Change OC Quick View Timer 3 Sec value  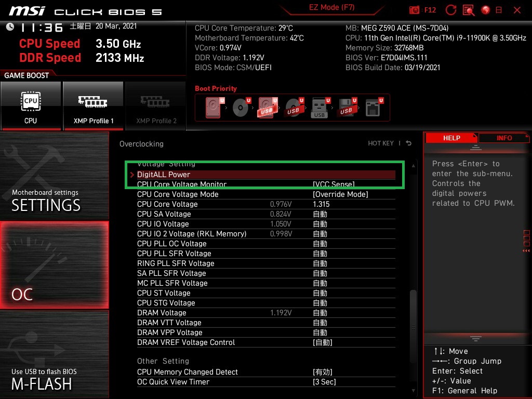click(x=324, y=382)
